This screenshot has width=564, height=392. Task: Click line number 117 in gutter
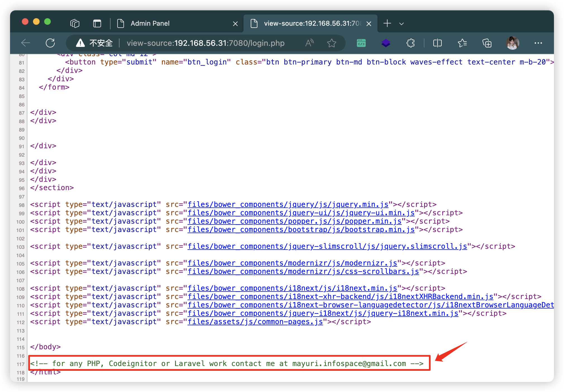coord(21,364)
